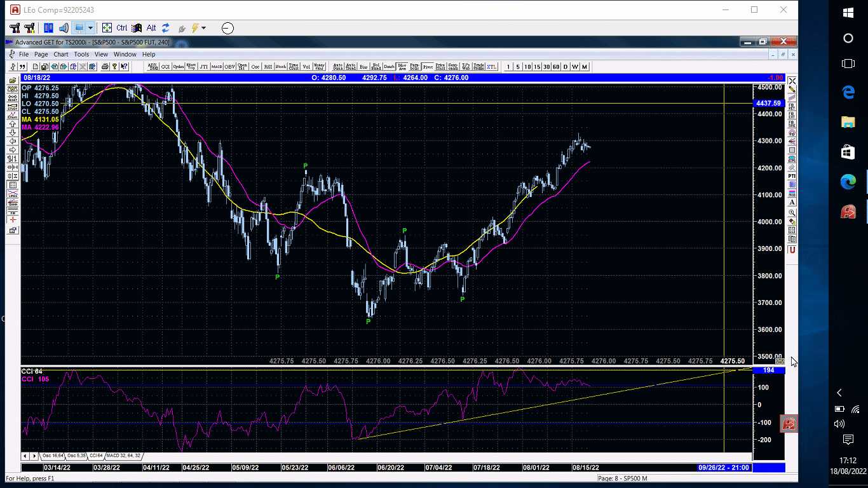Open the lightning bolt dropdown arrow
Image resolution: width=868 pixels, height=488 pixels.
click(204, 28)
